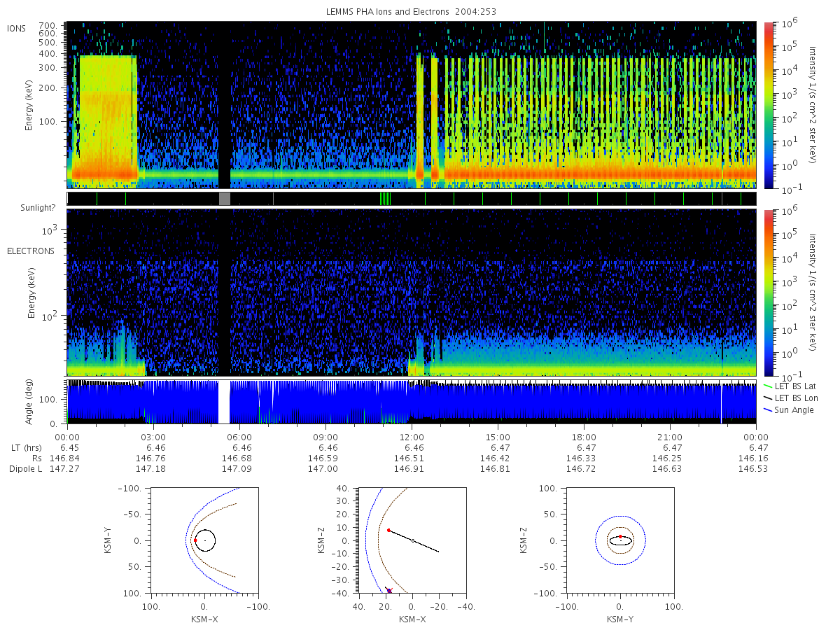Select the ions intensity color bar
Viewport: 840px width, 630px height.
tap(768, 105)
